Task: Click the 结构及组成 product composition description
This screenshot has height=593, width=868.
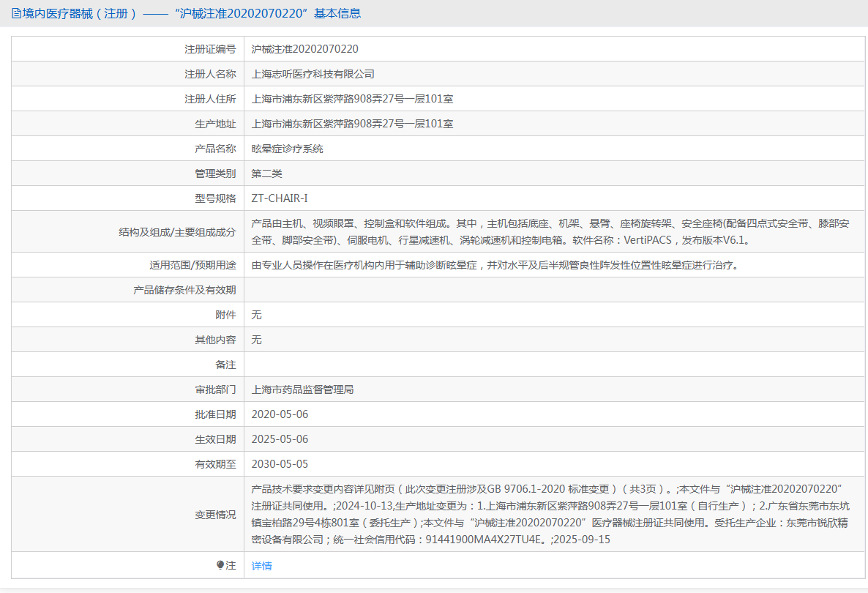Action: click(x=550, y=231)
